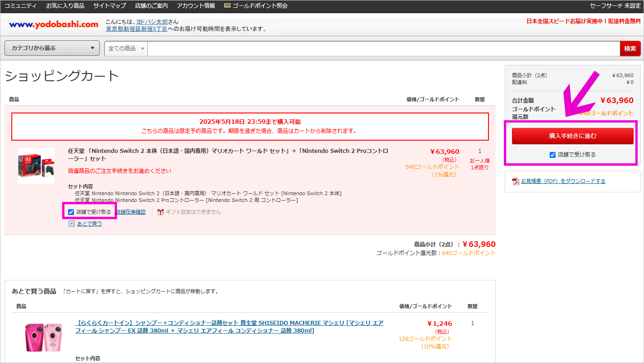This screenshot has height=363, width=644.
Task: Focus the product search input field
Action: pyautogui.click(x=384, y=49)
